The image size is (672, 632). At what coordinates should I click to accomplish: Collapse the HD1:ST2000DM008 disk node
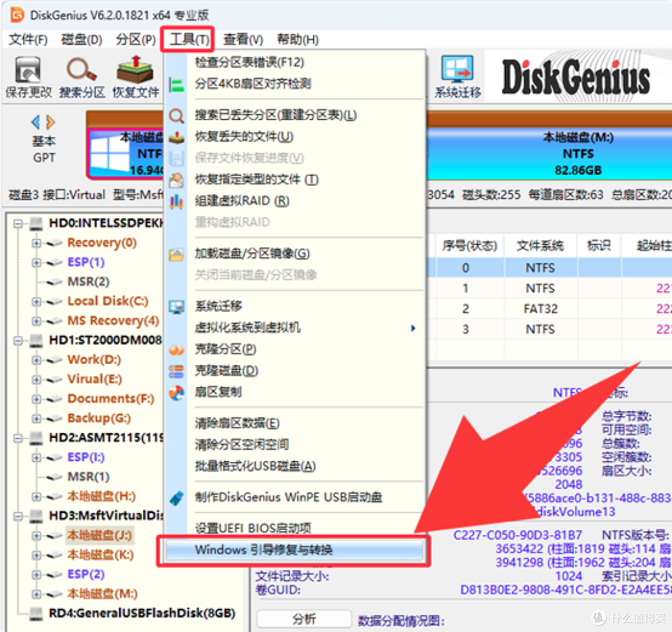(18, 341)
